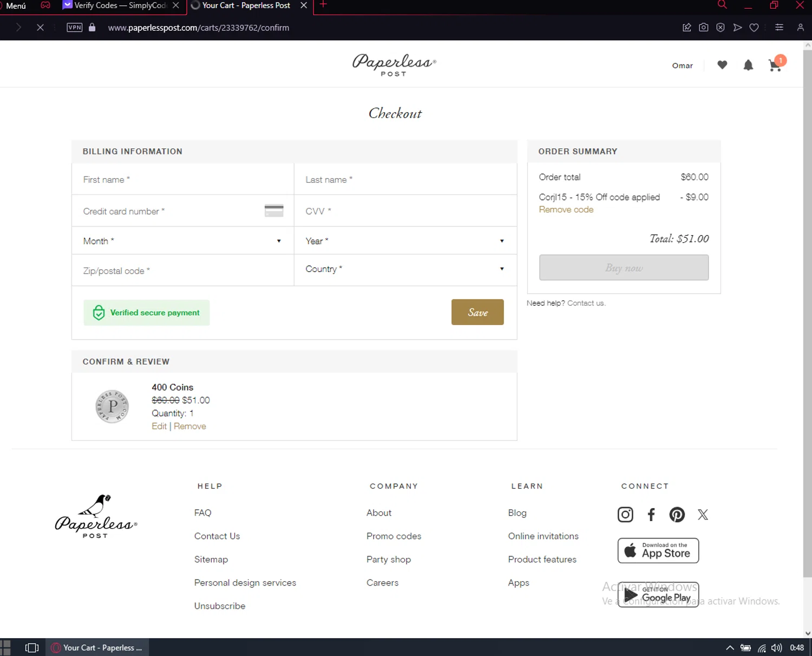The width and height of the screenshot is (812, 656).
Task: Click the game controller icon in tab bar
Action: [45, 5]
